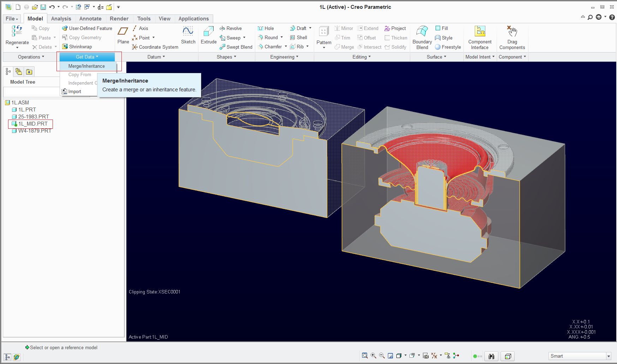Expand the Shapes group dropdown
This screenshot has width=617, height=364.
[x=227, y=57]
